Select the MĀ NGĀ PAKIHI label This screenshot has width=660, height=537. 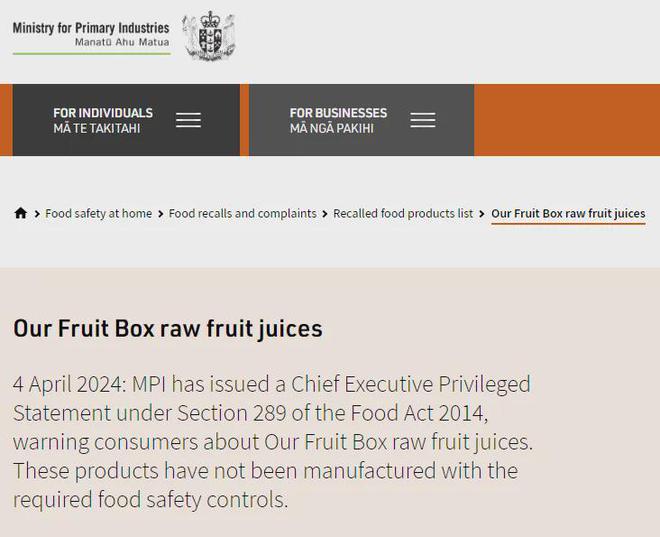pos(332,128)
